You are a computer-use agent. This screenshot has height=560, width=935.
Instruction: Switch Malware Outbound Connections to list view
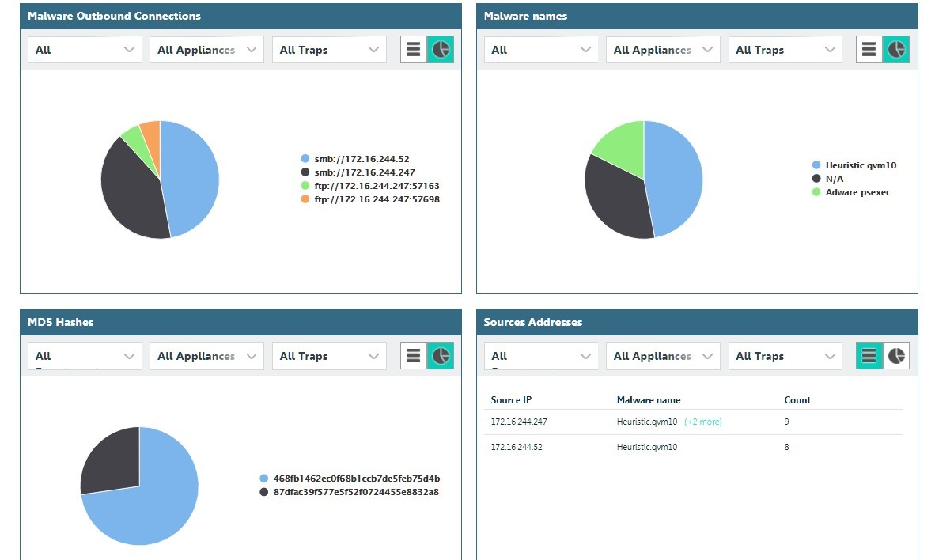pos(413,50)
